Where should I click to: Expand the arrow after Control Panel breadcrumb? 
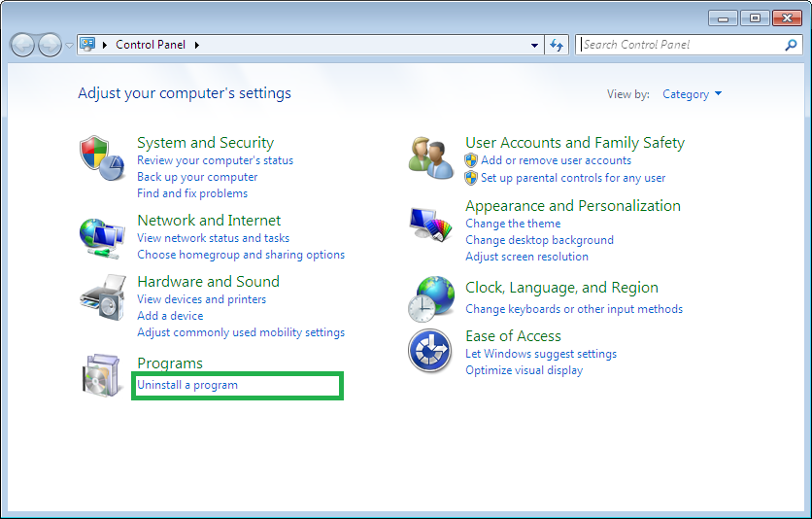click(197, 45)
